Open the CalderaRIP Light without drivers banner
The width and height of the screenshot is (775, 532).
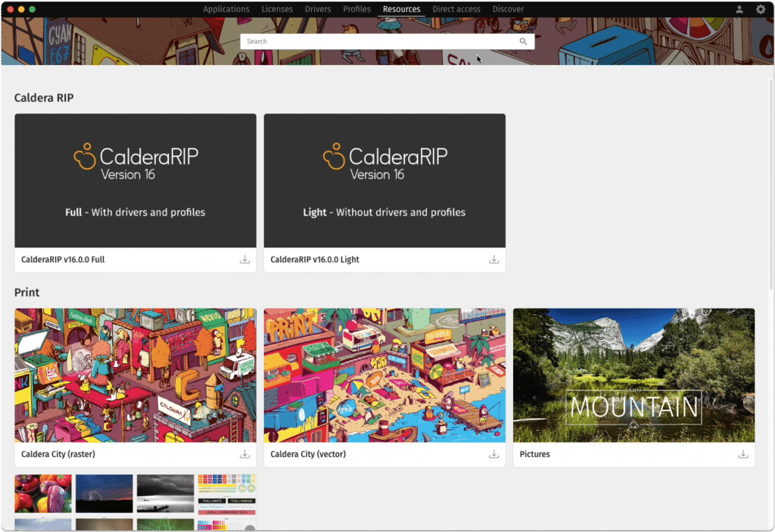384,180
